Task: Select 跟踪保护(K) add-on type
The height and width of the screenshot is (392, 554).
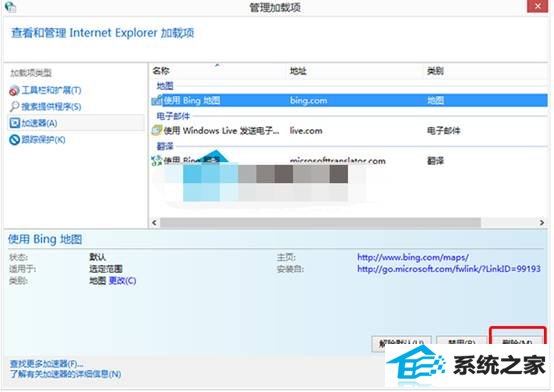Action: pos(43,140)
